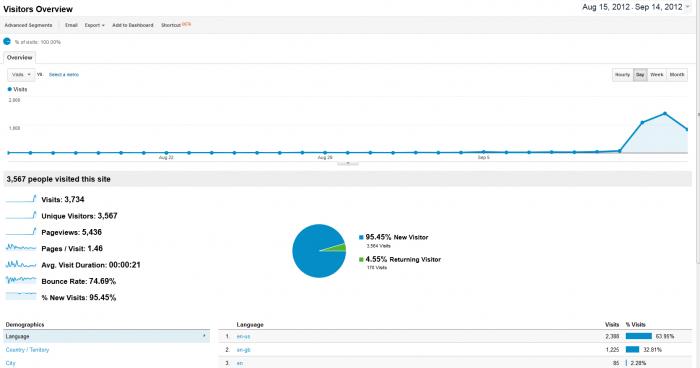
Task: Click 'Avg. Visit Duration: 00:00:21' text
Action: point(91,265)
